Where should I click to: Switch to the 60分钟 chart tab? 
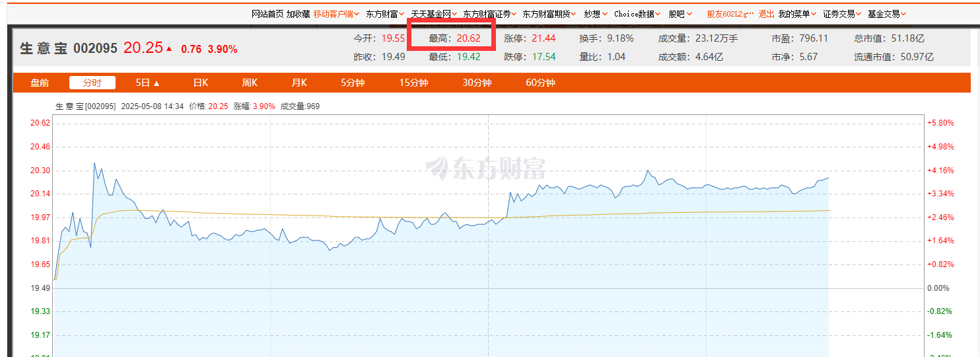point(540,83)
